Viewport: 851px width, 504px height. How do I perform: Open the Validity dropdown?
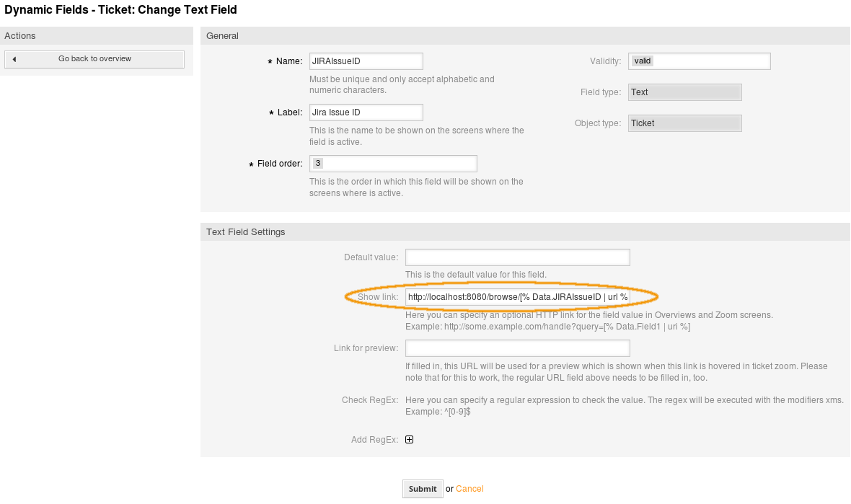tap(699, 61)
